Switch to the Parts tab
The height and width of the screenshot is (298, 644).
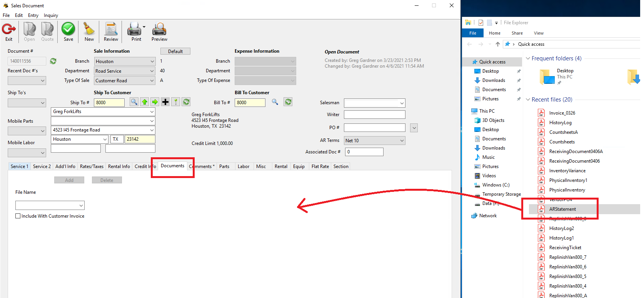224,166
